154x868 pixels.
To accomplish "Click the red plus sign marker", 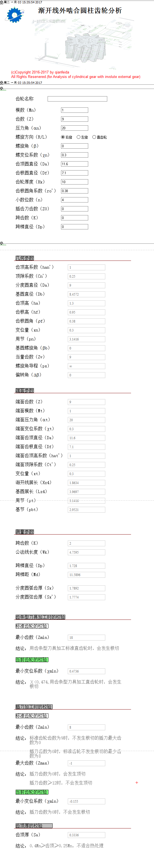I will 137,783.
